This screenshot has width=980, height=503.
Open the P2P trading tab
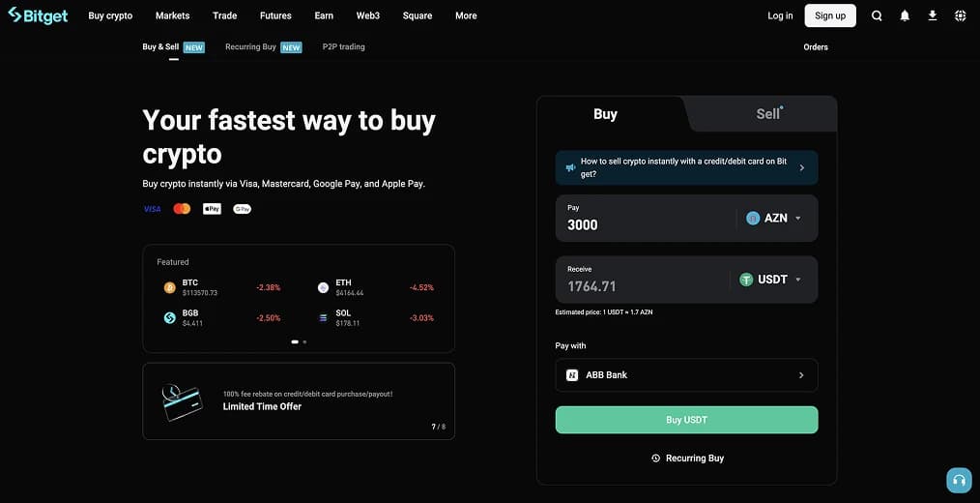pos(343,47)
